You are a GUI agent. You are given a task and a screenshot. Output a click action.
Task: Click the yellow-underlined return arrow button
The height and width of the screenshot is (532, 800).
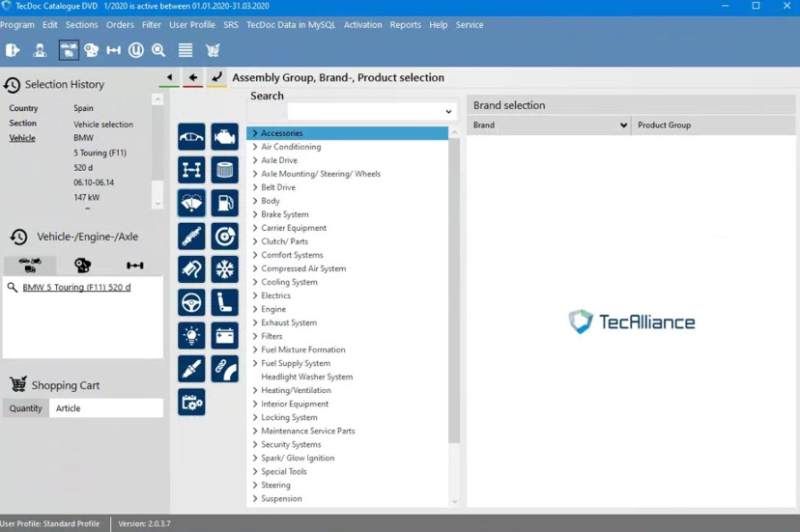coord(216,77)
